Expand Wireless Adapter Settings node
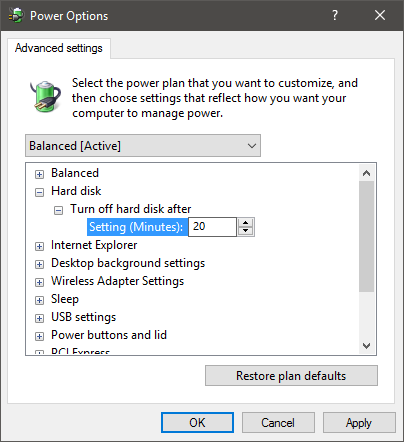 (x=39, y=282)
